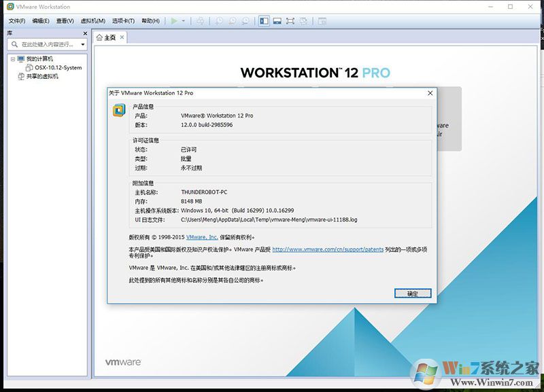
Task: Open the library search dropdown arrow
Action: point(83,45)
